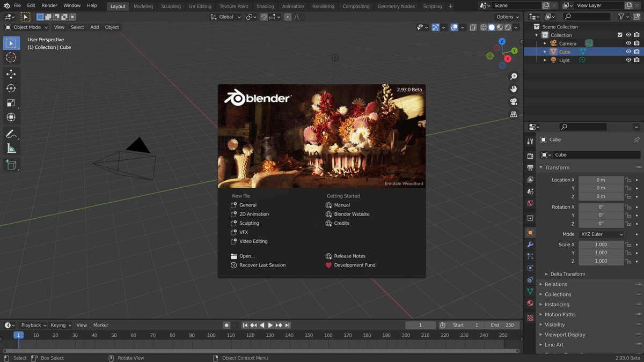
Task: Click the Location X value field
Action: (601, 180)
